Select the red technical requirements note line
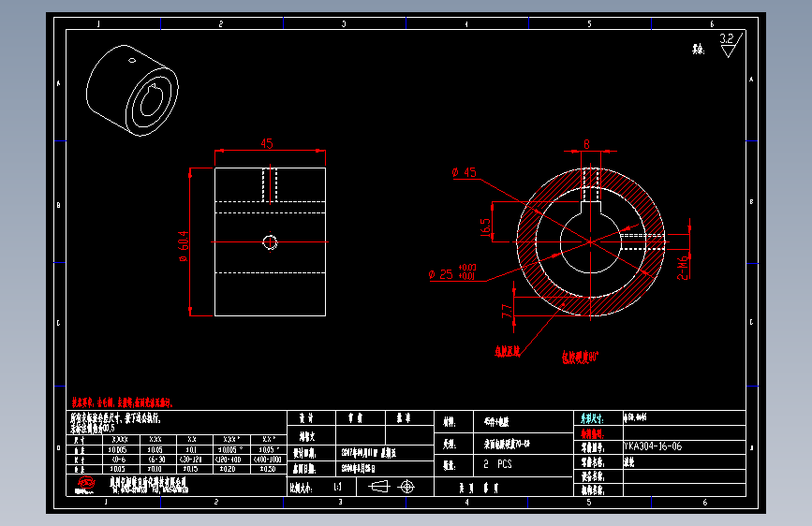 coord(122,402)
